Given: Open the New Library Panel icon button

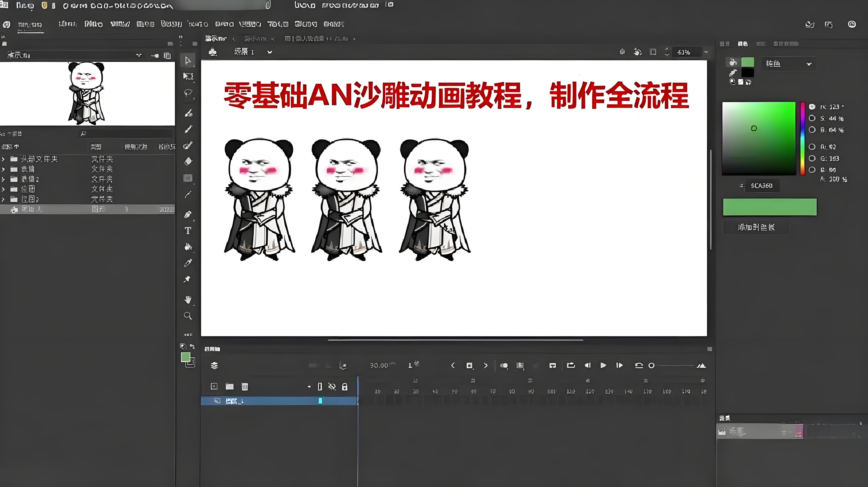Looking at the screenshot, I should pos(167,56).
